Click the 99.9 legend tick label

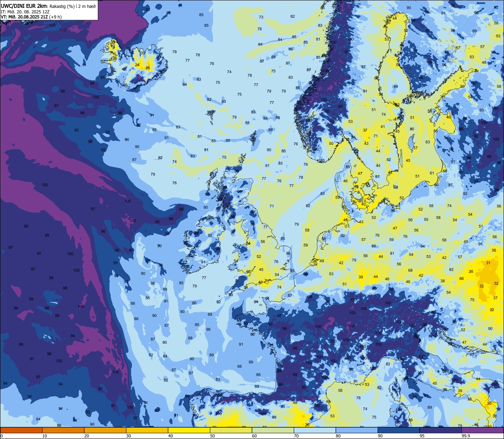tap(466, 436)
